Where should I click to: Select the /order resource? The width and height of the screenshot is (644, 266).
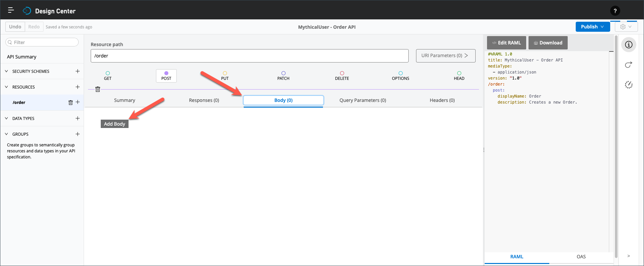[x=19, y=103]
